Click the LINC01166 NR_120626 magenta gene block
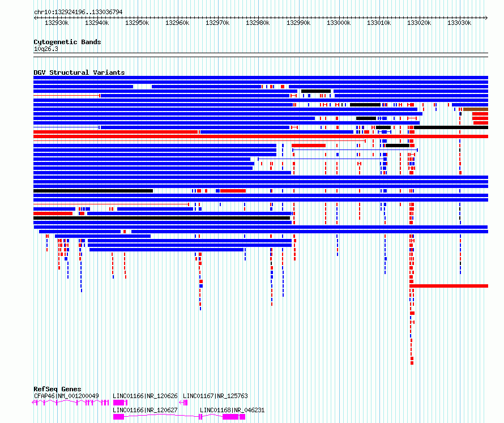Screen dimensions: 504x423 point(120,403)
